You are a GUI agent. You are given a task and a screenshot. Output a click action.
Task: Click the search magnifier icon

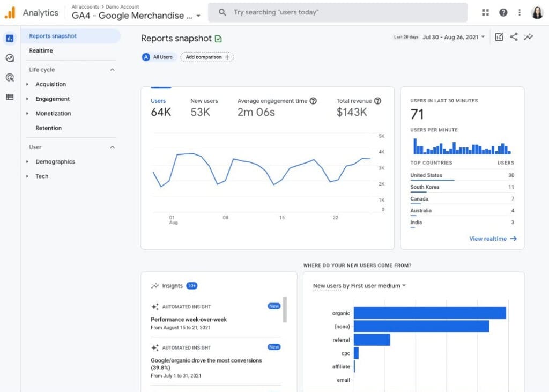[222, 12]
